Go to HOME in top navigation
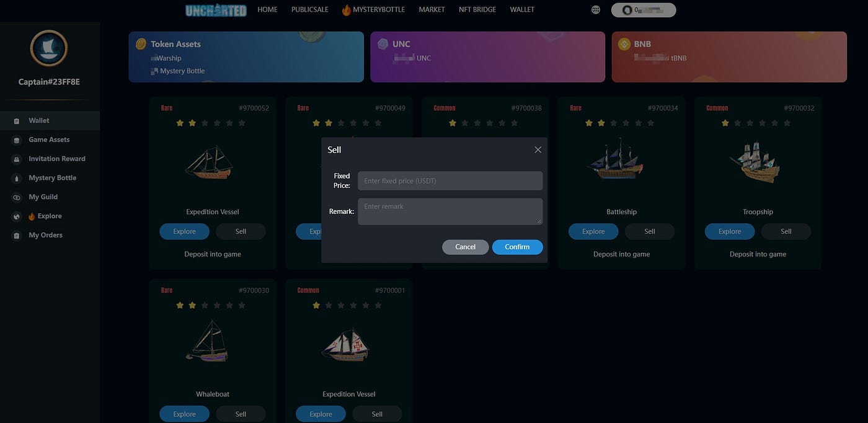The image size is (868, 423). 267,10
